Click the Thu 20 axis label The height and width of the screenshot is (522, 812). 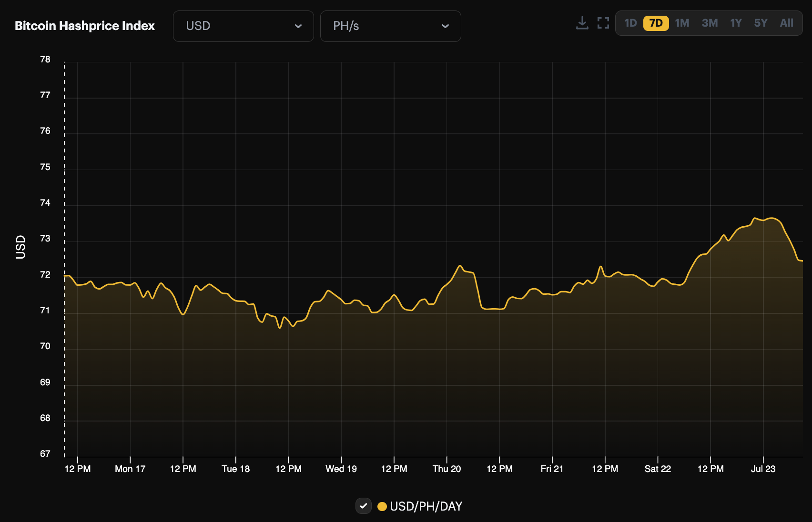[447, 469]
